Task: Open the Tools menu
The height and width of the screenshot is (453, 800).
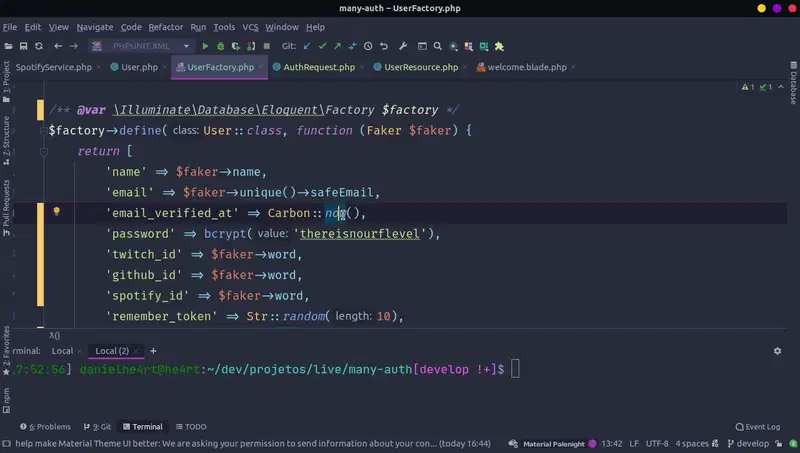Action: [224, 27]
